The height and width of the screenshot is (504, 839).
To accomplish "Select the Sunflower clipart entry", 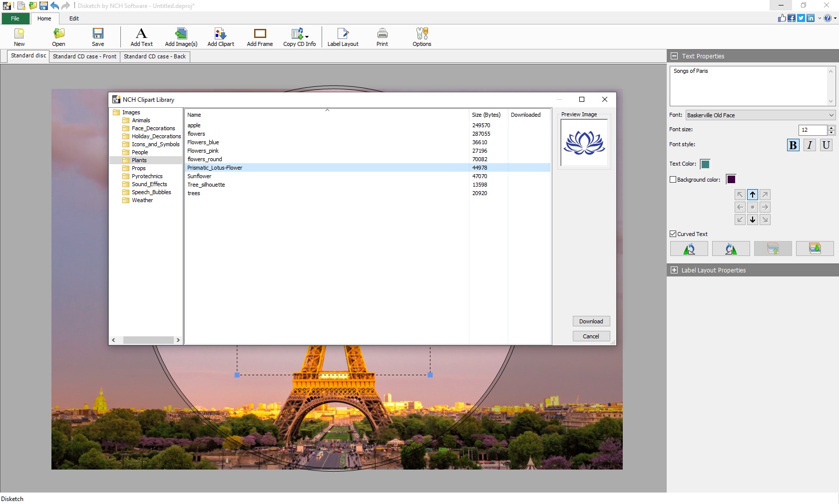I will click(199, 176).
